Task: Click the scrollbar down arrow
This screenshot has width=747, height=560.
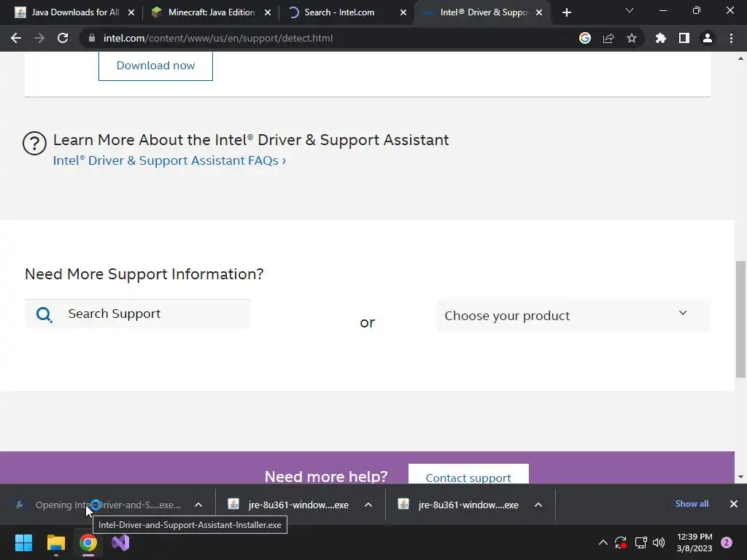Action: tap(740, 477)
